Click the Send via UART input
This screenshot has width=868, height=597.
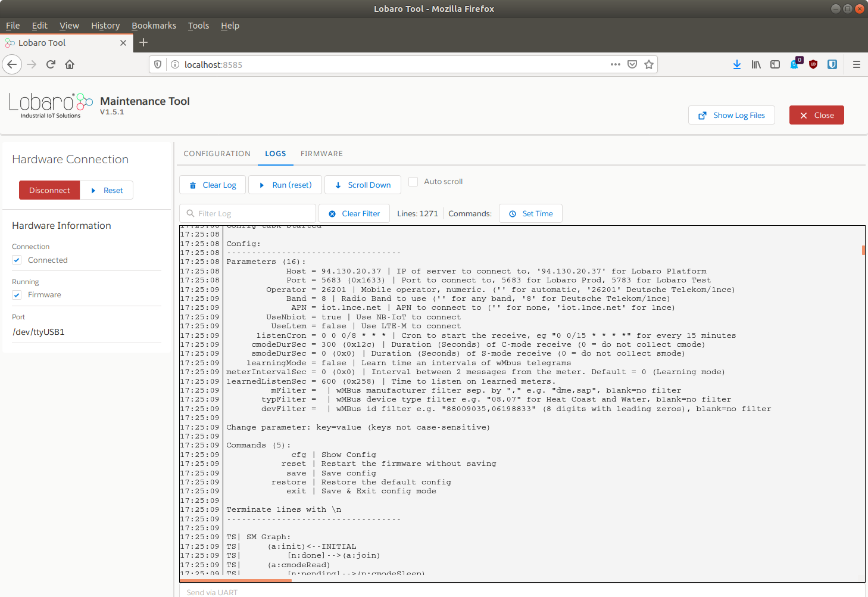[522, 592]
